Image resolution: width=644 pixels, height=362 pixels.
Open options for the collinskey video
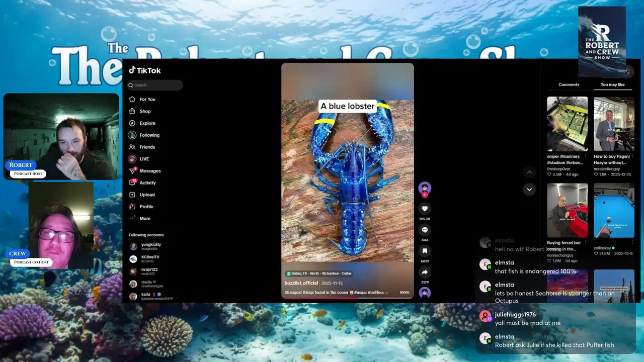632,243
